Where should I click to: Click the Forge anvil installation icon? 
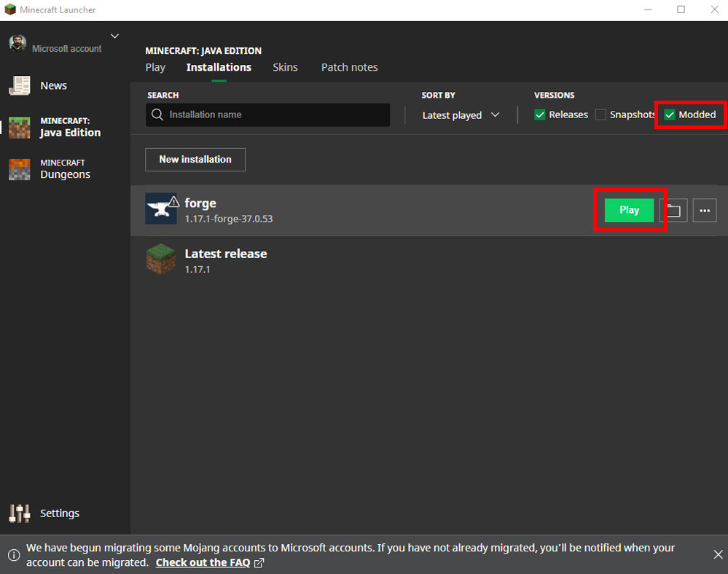click(x=161, y=209)
